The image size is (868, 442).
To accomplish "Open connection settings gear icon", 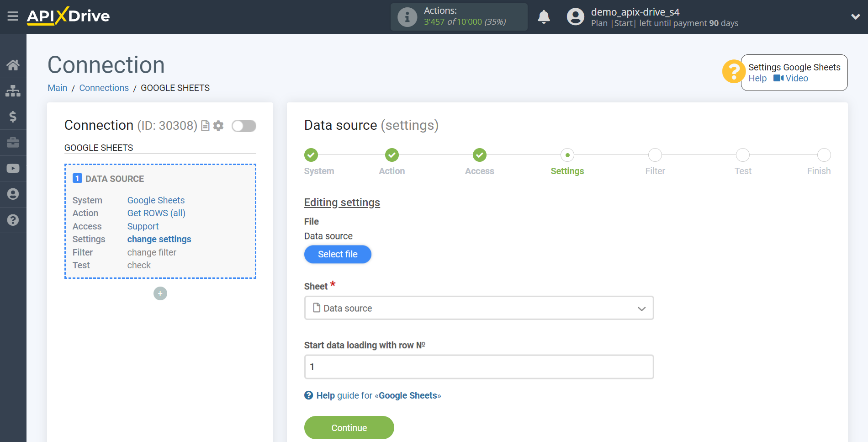I will (218, 126).
